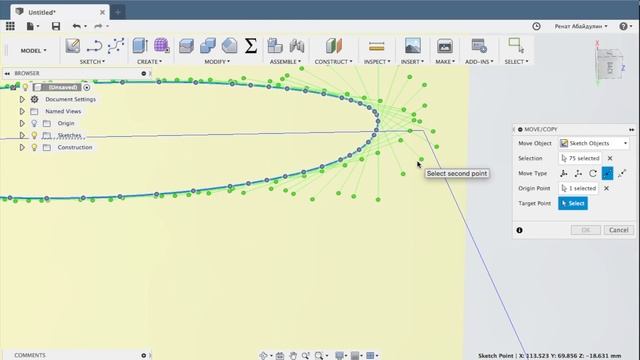The width and height of the screenshot is (640, 360).
Task: Toggle Construction folder visibility bulb
Action: 34,147
